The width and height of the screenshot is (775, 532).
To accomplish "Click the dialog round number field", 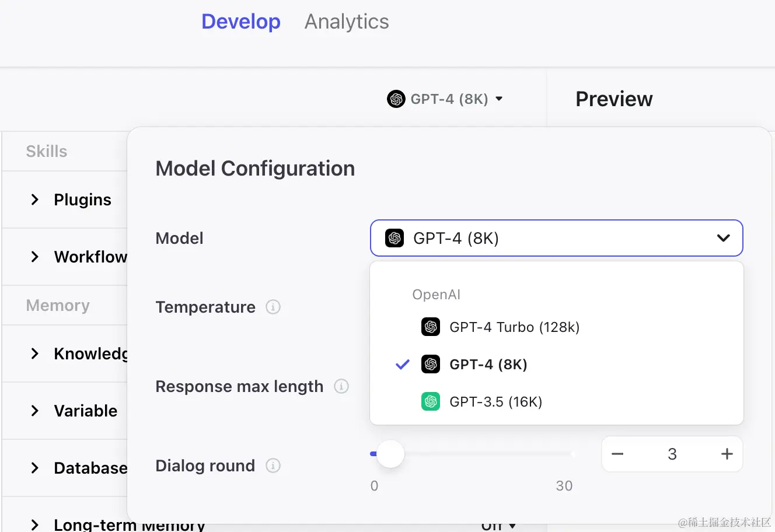I will [x=672, y=454].
